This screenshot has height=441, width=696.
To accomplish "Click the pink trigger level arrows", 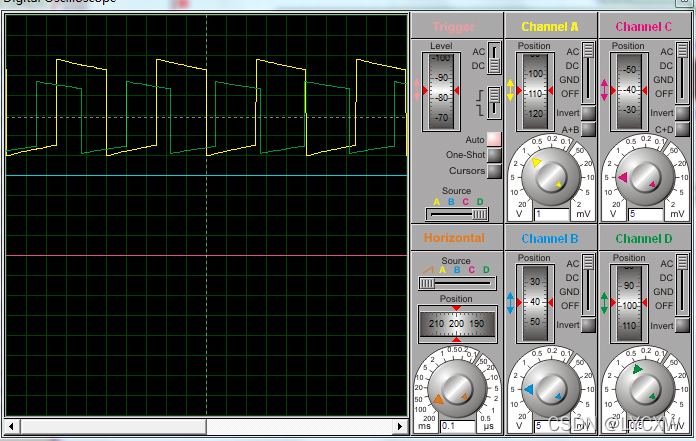I will [x=416, y=90].
